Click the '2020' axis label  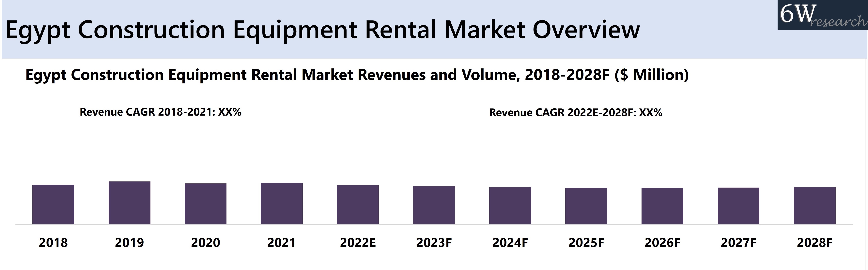coord(206,243)
